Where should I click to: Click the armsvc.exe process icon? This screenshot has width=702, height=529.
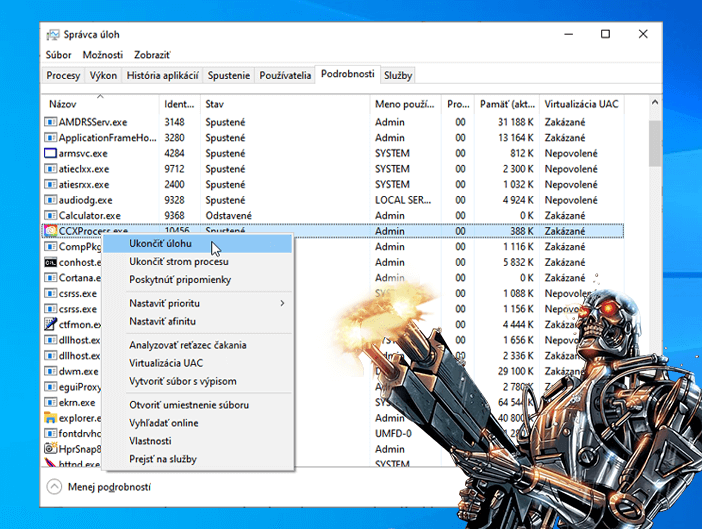(x=50, y=153)
